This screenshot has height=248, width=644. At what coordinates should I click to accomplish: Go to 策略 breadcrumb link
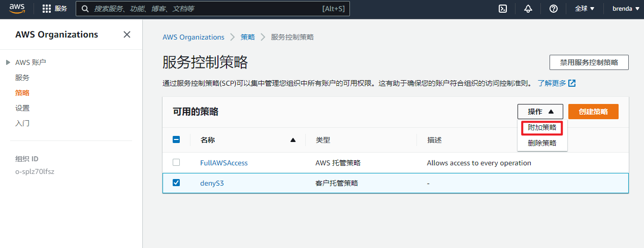coord(248,37)
